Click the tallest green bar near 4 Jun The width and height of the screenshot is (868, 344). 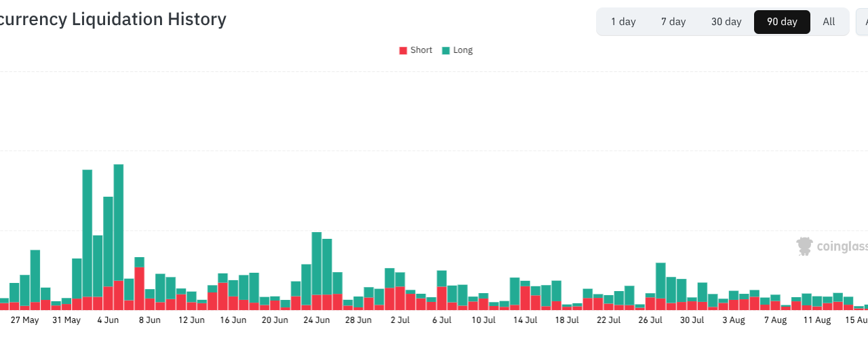[119, 222]
